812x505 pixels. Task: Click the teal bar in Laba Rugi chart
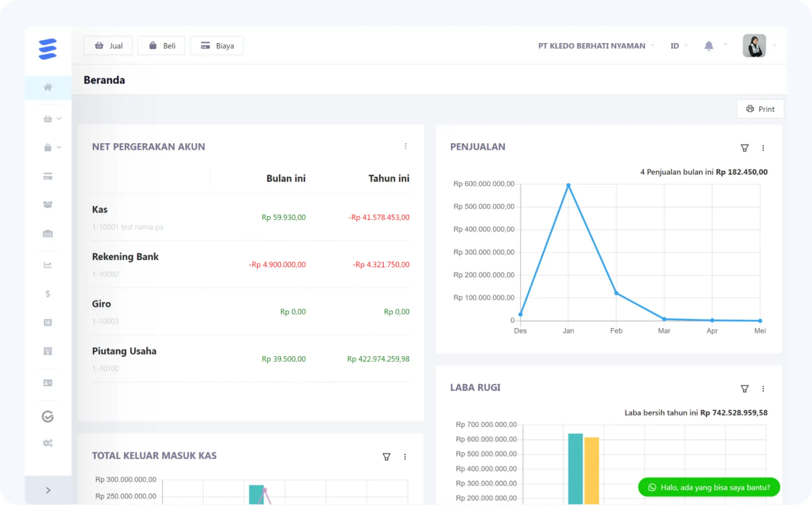[x=575, y=469]
